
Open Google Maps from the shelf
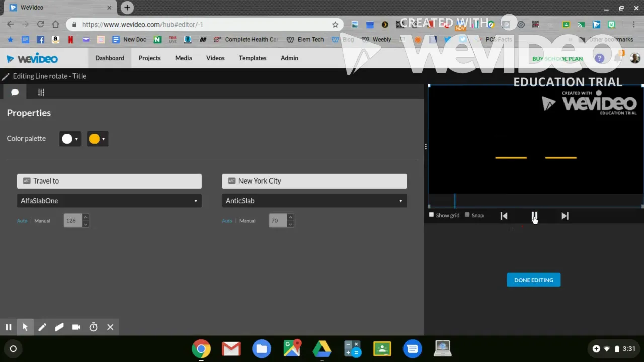(292, 349)
